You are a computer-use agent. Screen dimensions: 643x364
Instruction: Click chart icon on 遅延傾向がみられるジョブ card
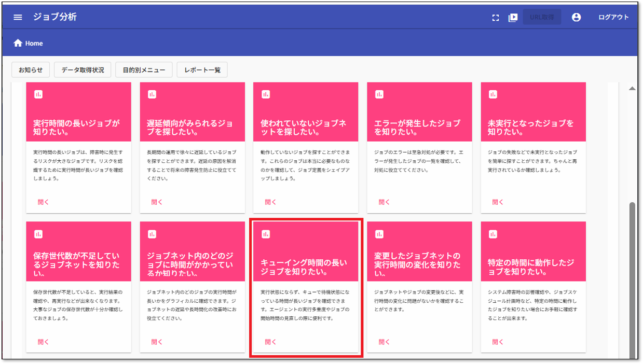152,94
